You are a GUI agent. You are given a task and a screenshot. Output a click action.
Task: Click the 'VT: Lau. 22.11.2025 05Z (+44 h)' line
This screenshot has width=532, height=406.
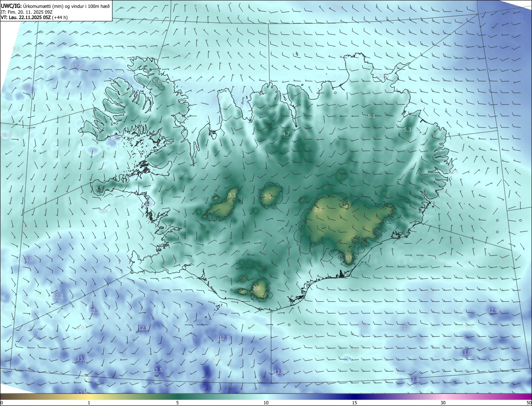point(34,17)
